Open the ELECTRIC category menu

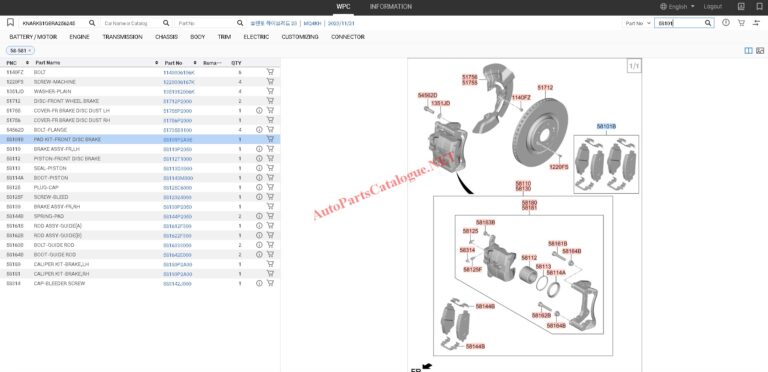coord(256,37)
